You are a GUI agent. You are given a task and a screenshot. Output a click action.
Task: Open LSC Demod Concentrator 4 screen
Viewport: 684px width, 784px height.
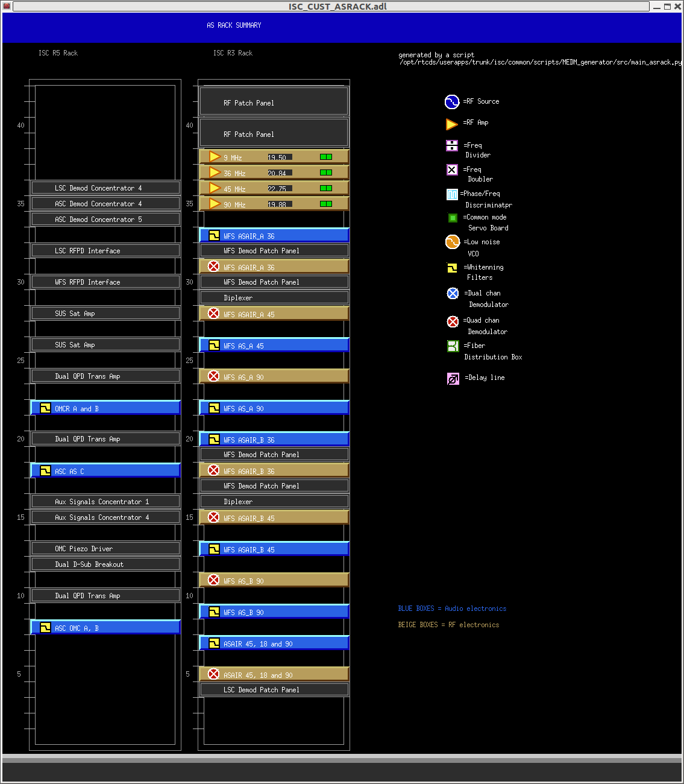click(x=105, y=188)
